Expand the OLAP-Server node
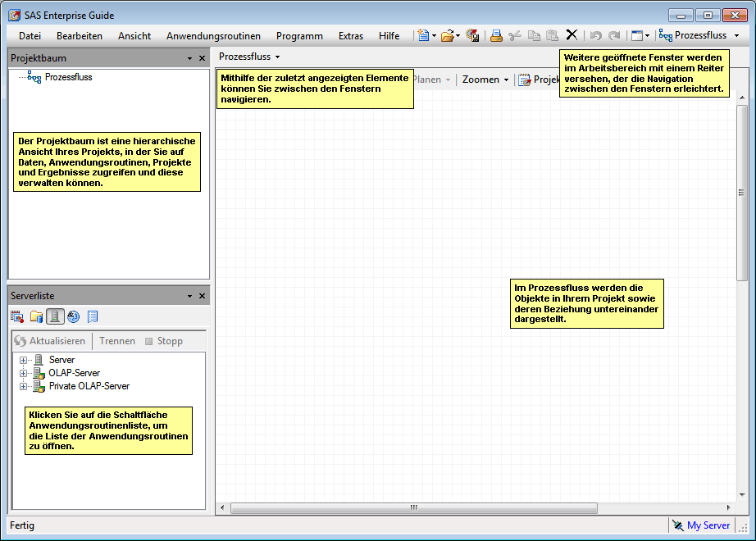The image size is (756, 541). (x=25, y=373)
